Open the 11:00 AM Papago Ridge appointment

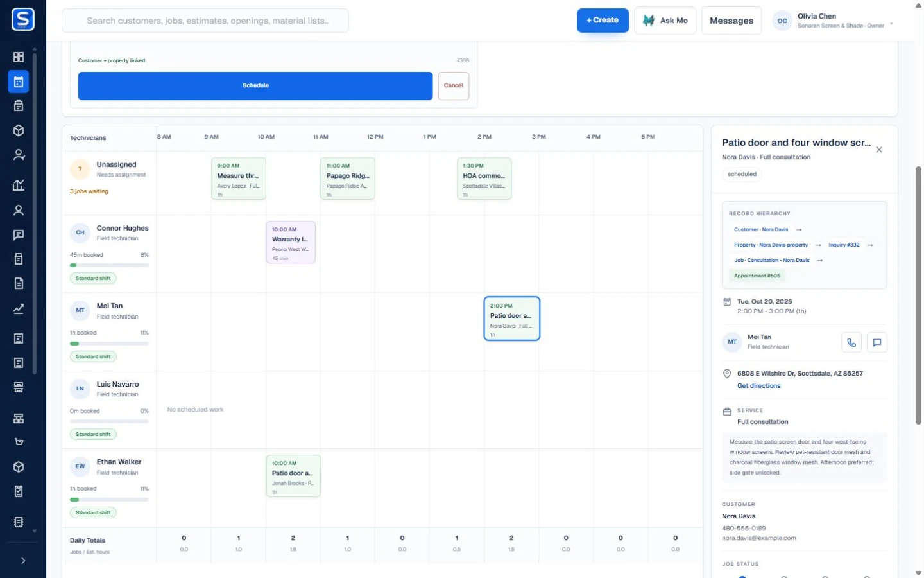[x=348, y=179]
